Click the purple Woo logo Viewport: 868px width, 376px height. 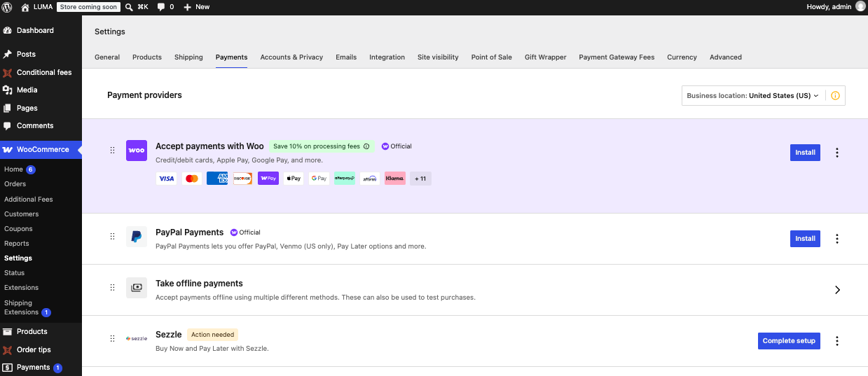pyautogui.click(x=137, y=151)
